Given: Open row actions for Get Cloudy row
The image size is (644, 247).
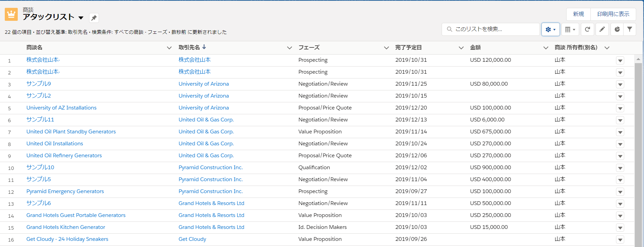Looking at the screenshot, I should [620, 240].
